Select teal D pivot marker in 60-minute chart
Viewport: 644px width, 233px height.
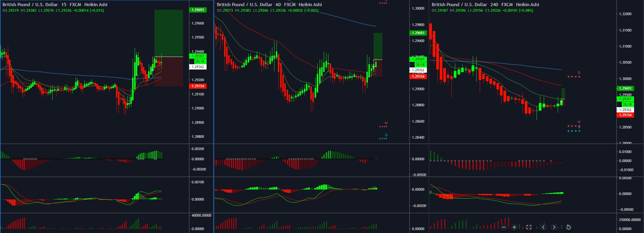[386, 135]
